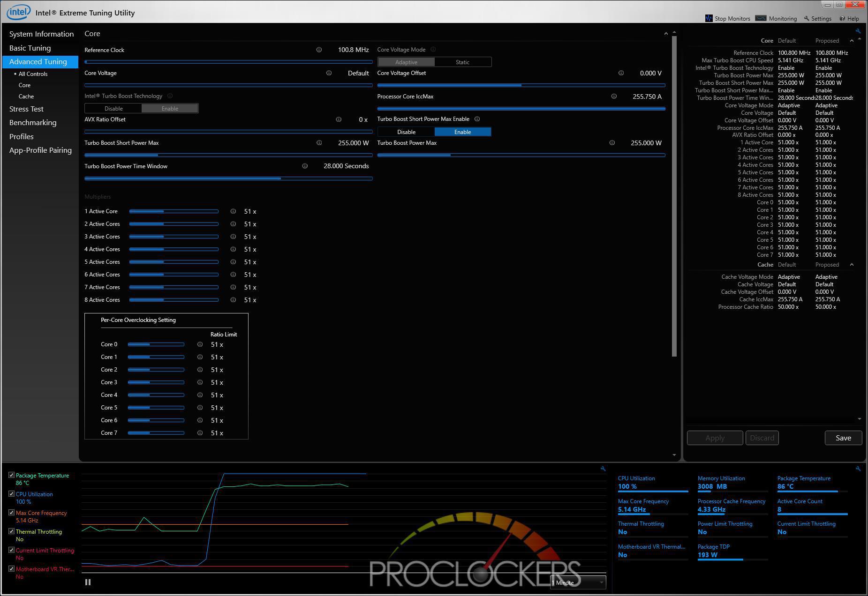Viewport: 868px width, 596px height.
Task: Show Core 7 ratio info icon
Action: [200, 433]
